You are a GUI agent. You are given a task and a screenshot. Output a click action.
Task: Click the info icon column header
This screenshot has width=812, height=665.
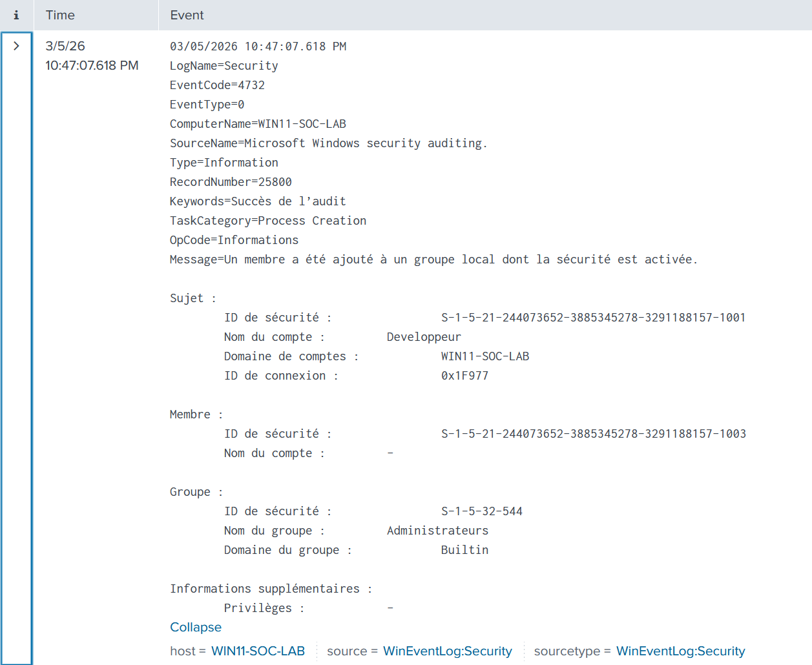pyautogui.click(x=16, y=15)
